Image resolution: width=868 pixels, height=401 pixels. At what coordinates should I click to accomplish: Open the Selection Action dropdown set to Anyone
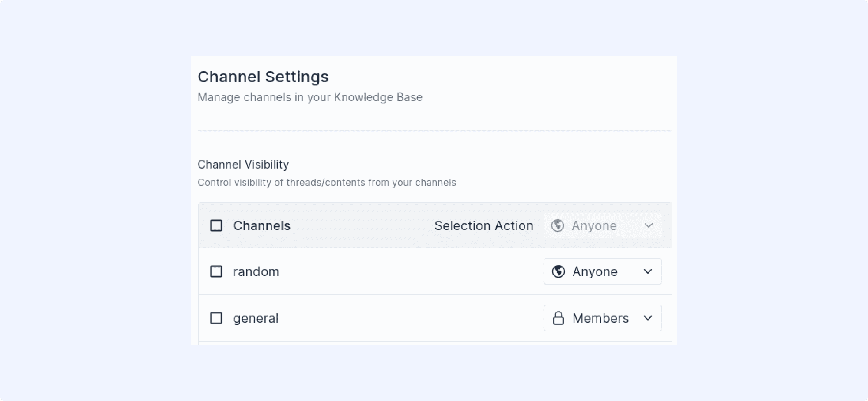click(x=602, y=226)
